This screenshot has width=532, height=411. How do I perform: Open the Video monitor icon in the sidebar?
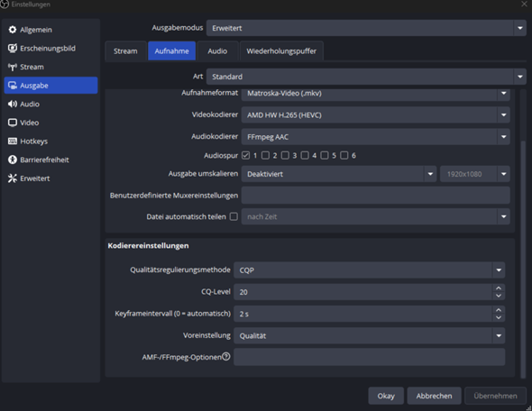coord(13,123)
